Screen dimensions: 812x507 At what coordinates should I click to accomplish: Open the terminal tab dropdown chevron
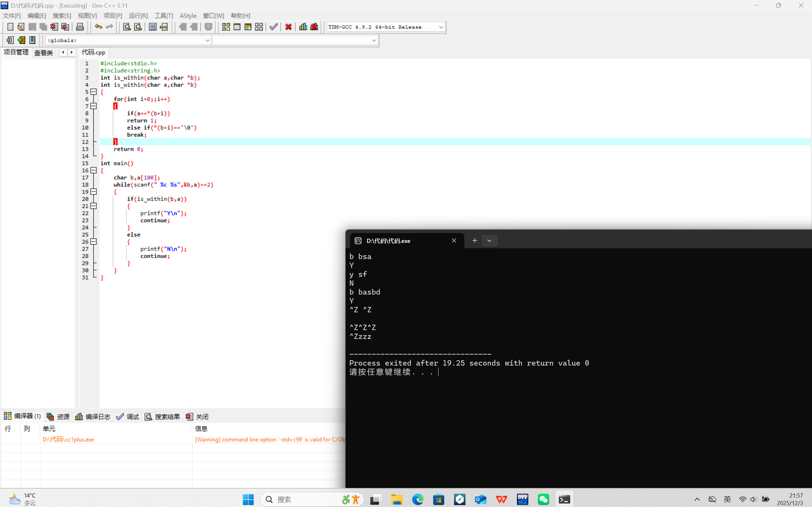[489, 241]
